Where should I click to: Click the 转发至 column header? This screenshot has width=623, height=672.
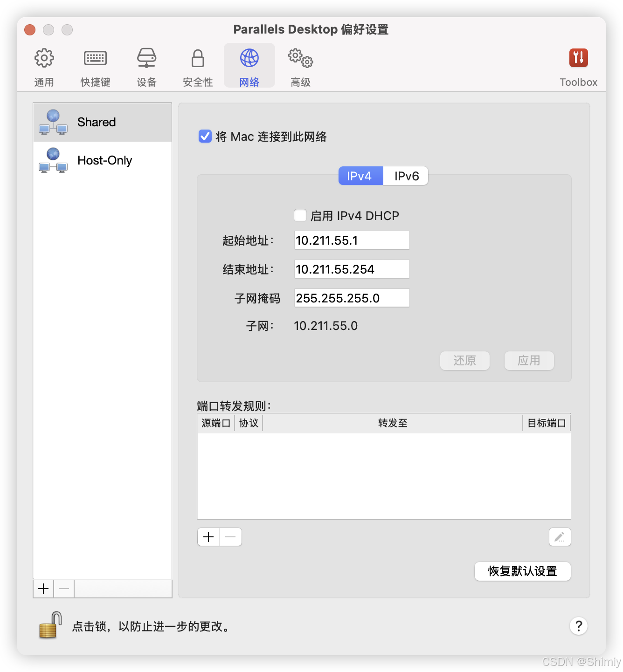(x=393, y=423)
